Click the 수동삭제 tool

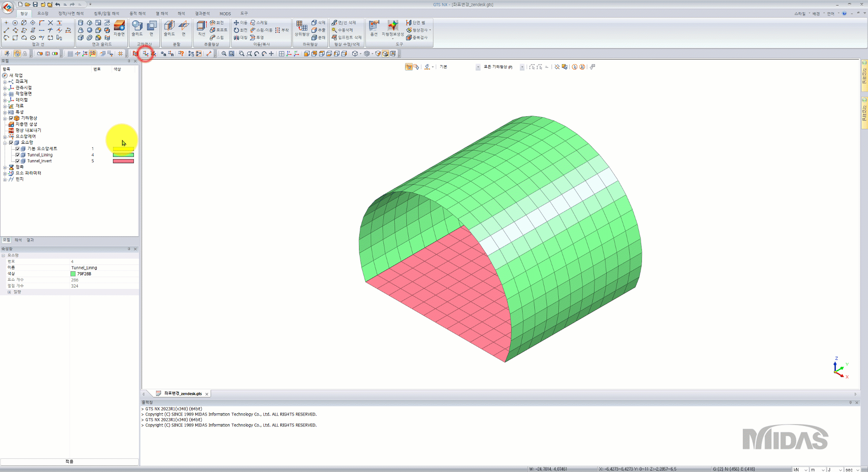[x=342, y=30]
